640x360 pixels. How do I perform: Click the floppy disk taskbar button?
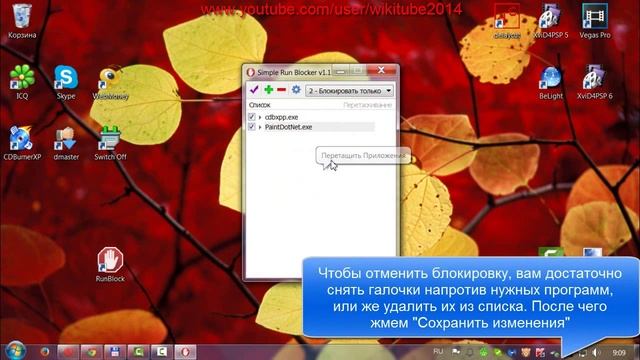pyautogui.click(x=115, y=351)
